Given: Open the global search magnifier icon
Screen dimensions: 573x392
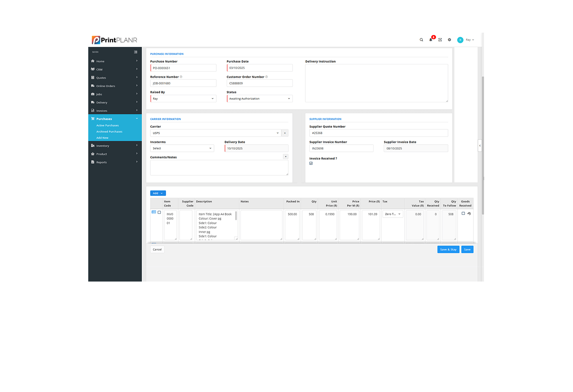Looking at the screenshot, I should pos(421,40).
